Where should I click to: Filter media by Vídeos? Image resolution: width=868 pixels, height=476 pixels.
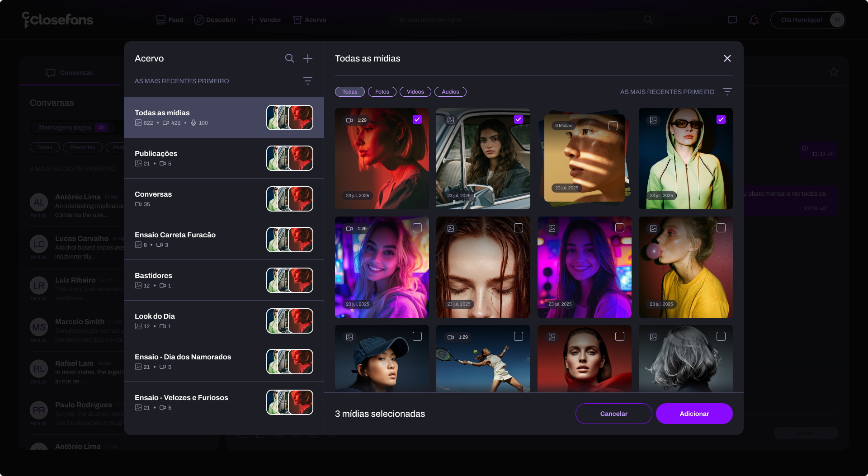[415, 92]
